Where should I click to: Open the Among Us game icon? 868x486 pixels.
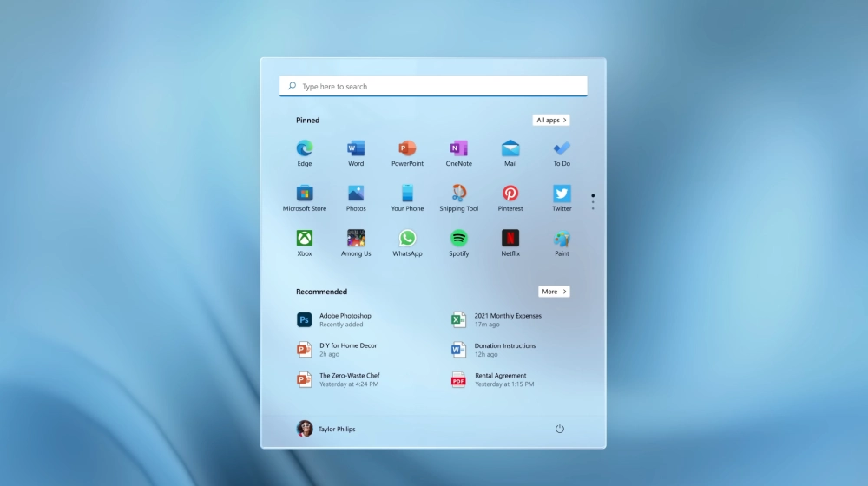point(356,239)
